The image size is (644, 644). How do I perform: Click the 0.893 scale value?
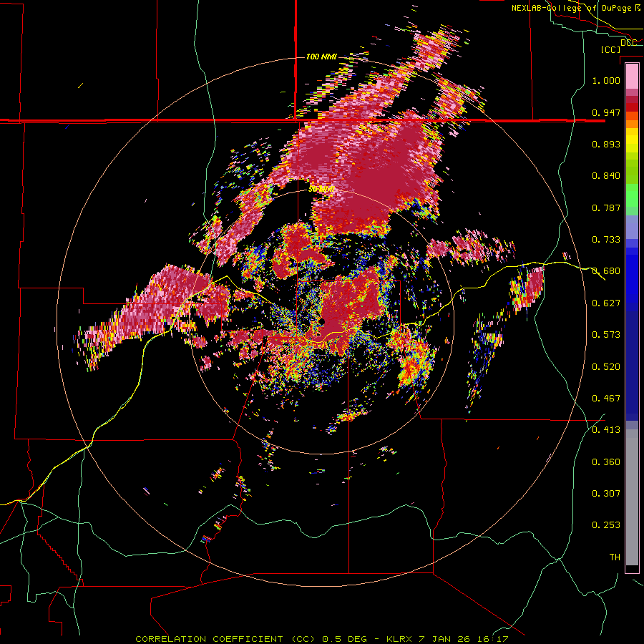click(x=606, y=144)
